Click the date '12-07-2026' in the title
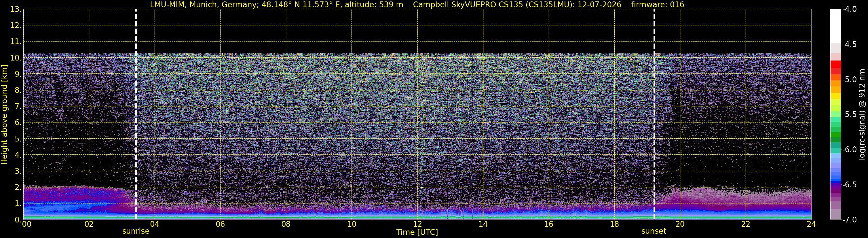The image size is (868, 238). pyautogui.click(x=599, y=5)
